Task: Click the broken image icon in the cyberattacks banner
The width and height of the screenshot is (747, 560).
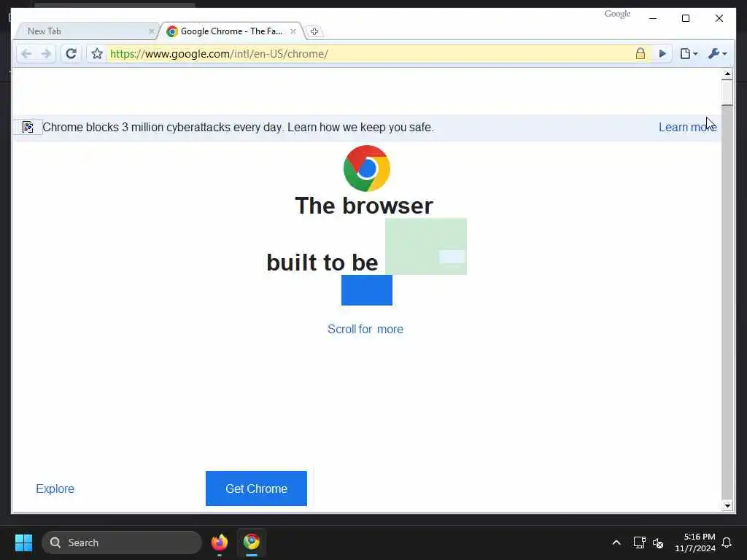Action: (28, 127)
